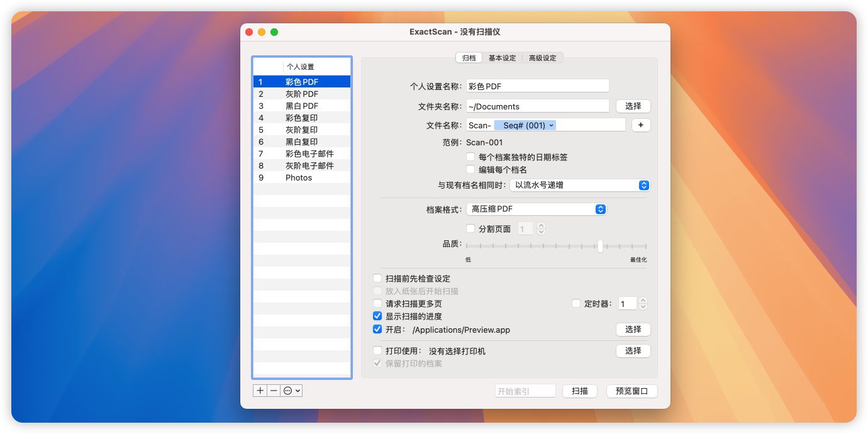Image resolution: width=868 pixels, height=434 pixels.
Task: Click 选择 button for printer
Action: point(633,350)
